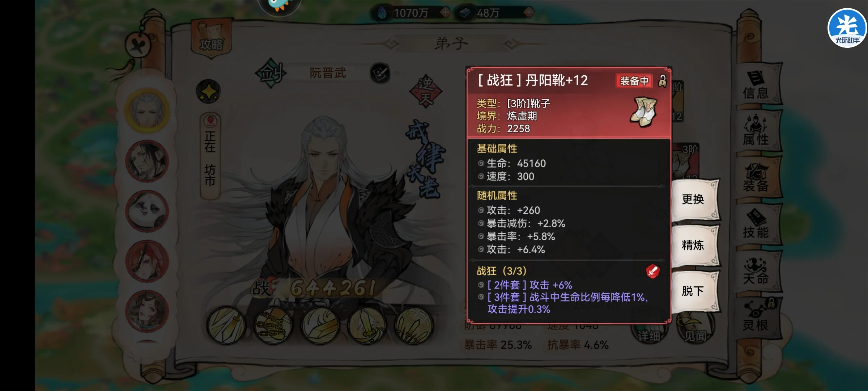Open the 攻略 strategy guide icon
Image resolution: width=868 pixels, height=391 pixels.
click(x=212, y=40)
